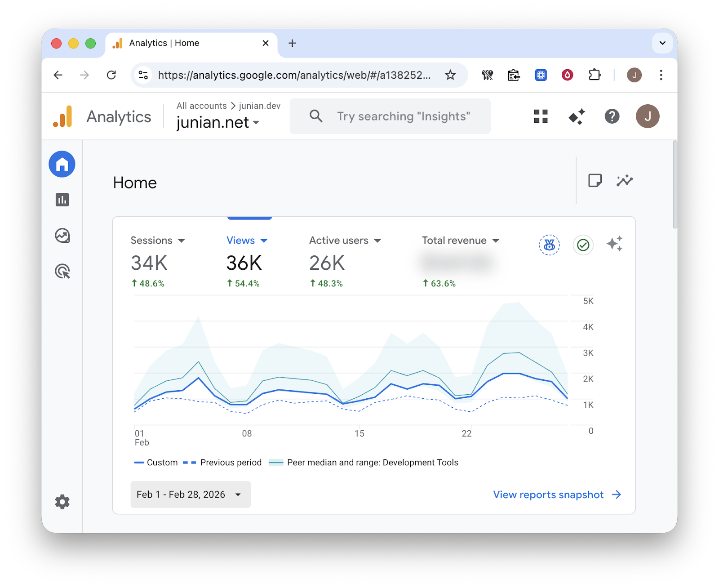Click the 26K active users value
This screenshot has height=588, width=719.
coord(327,263)
